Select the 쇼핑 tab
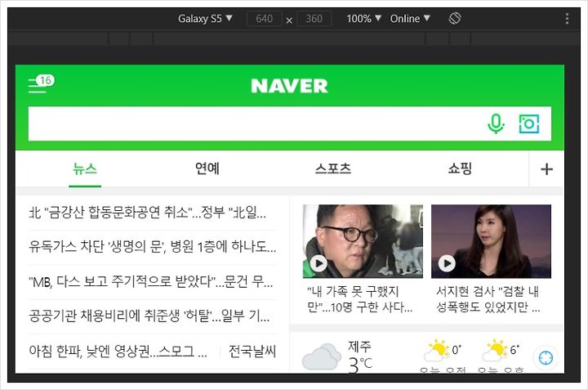588x390 pixels. (460, 168)
